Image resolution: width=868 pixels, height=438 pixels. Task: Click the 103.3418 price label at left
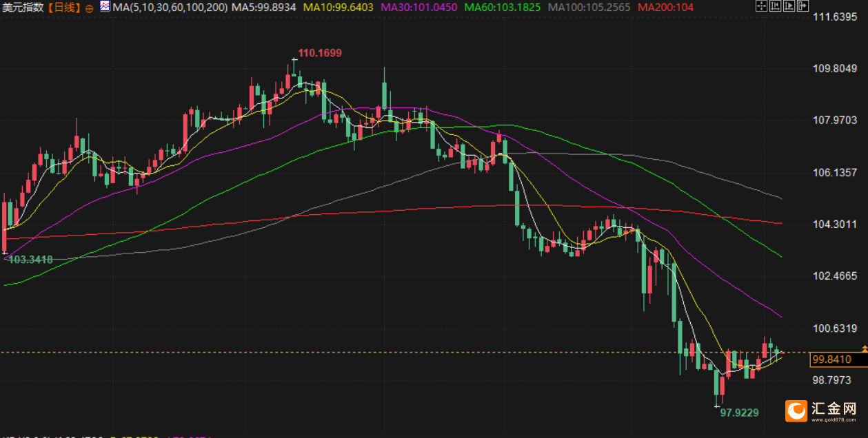[x=31, y=259]
